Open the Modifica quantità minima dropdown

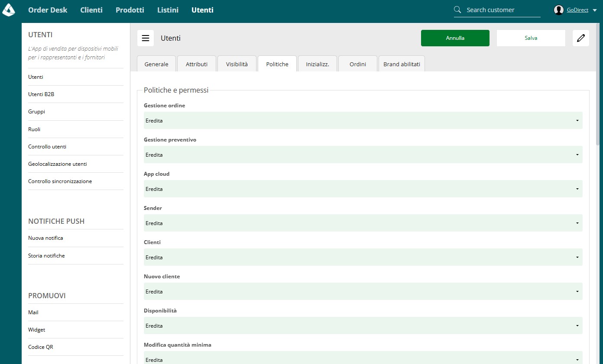coord(363,358)
